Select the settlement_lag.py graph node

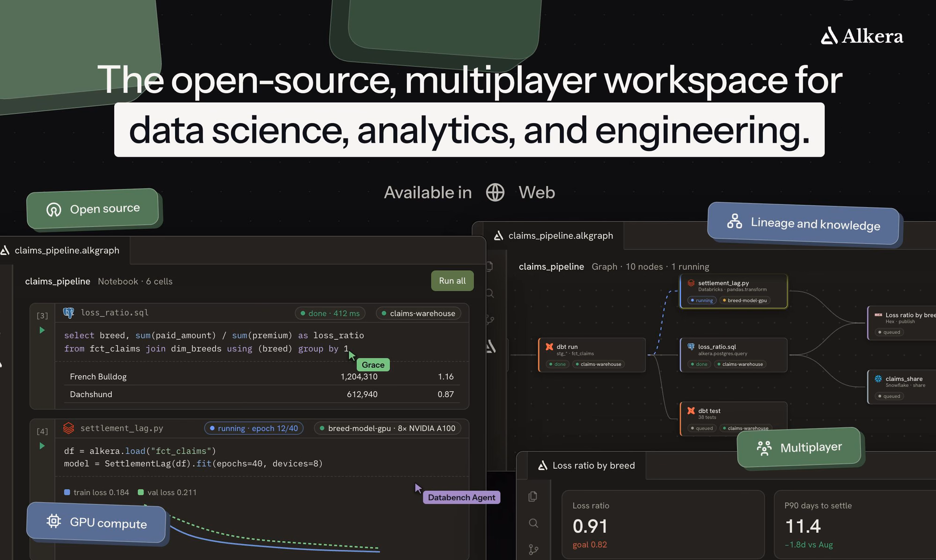click(733, 291)
